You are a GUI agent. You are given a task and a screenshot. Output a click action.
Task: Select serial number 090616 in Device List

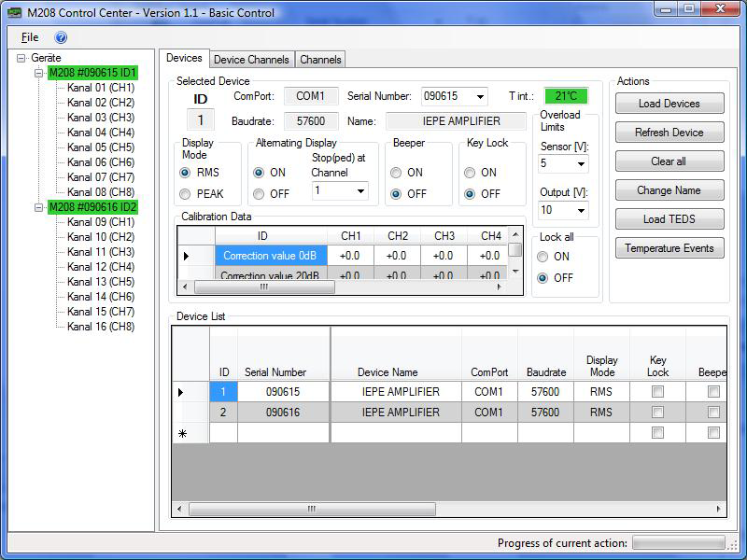(x=284, y=412)
